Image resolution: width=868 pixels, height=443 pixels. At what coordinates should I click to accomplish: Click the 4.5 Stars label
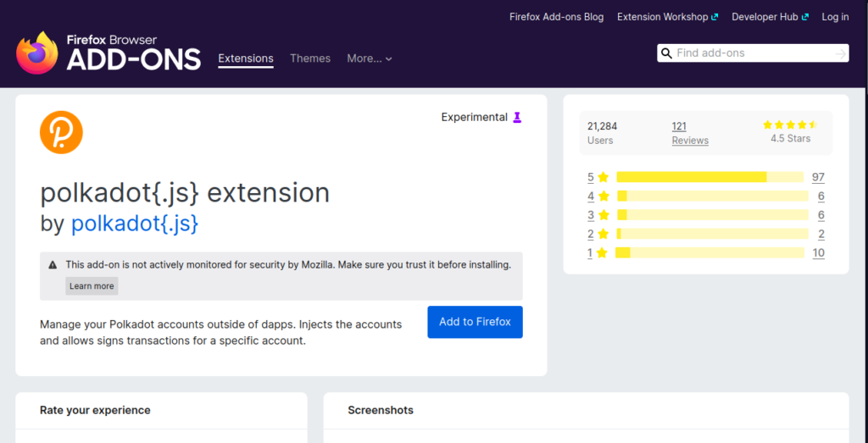coord(791,139)
